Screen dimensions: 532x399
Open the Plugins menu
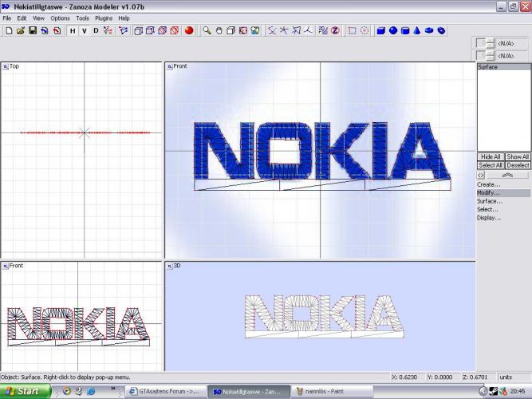click(104, 18)
